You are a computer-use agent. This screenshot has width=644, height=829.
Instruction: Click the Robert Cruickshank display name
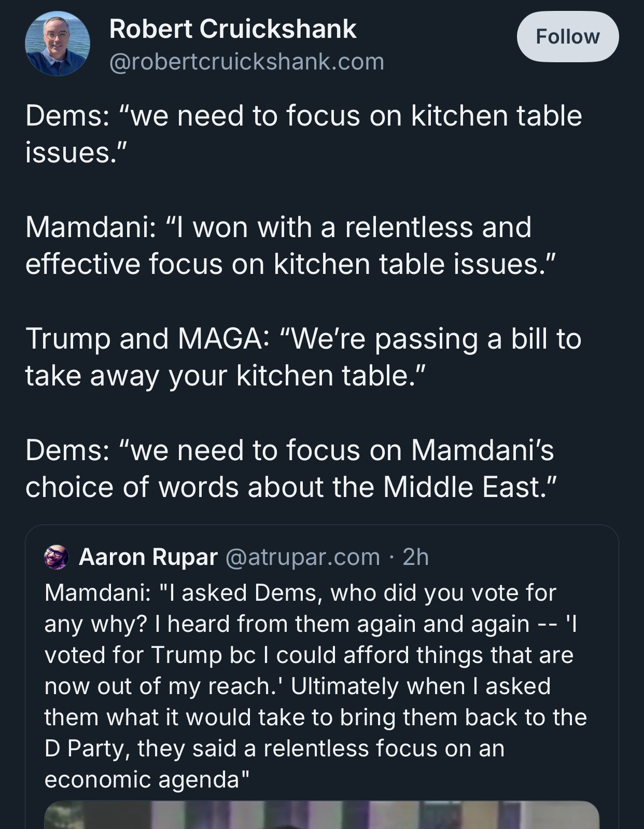(x=233, y=29)
